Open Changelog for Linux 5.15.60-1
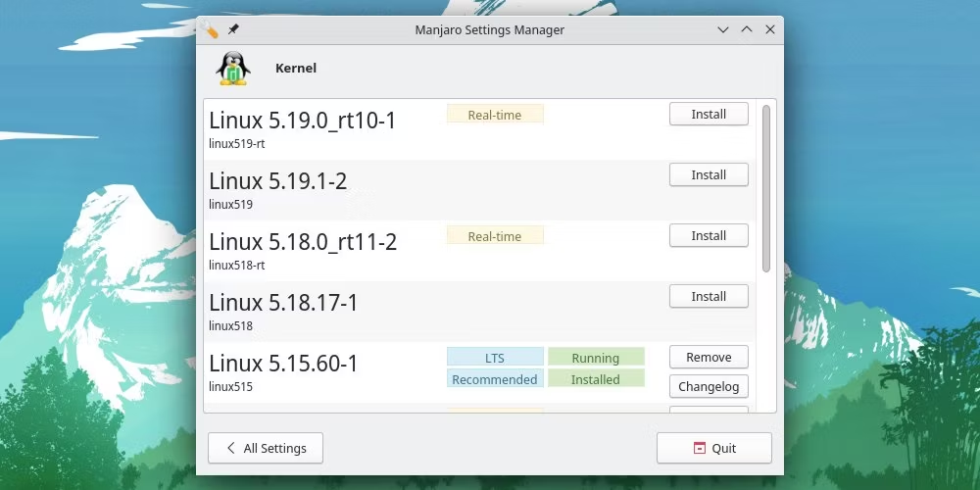This screenshot has height=490, width=980. click(x=709, y=386)
